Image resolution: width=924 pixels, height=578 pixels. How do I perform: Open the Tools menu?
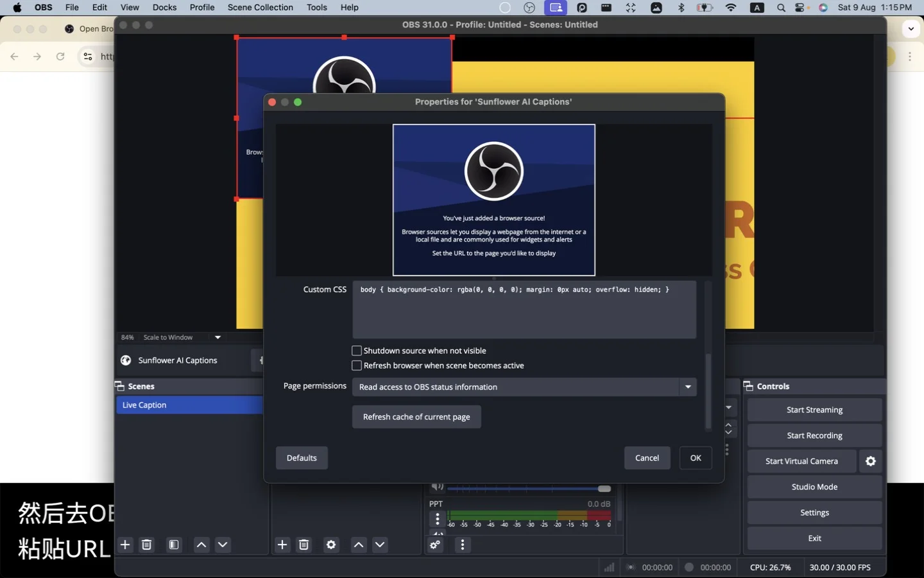[x=317, y=8]
